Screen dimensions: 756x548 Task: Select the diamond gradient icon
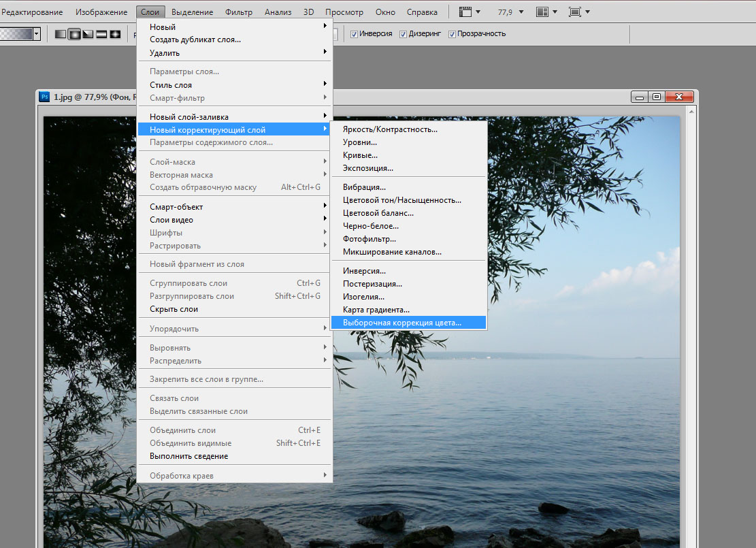click(115, 34)
